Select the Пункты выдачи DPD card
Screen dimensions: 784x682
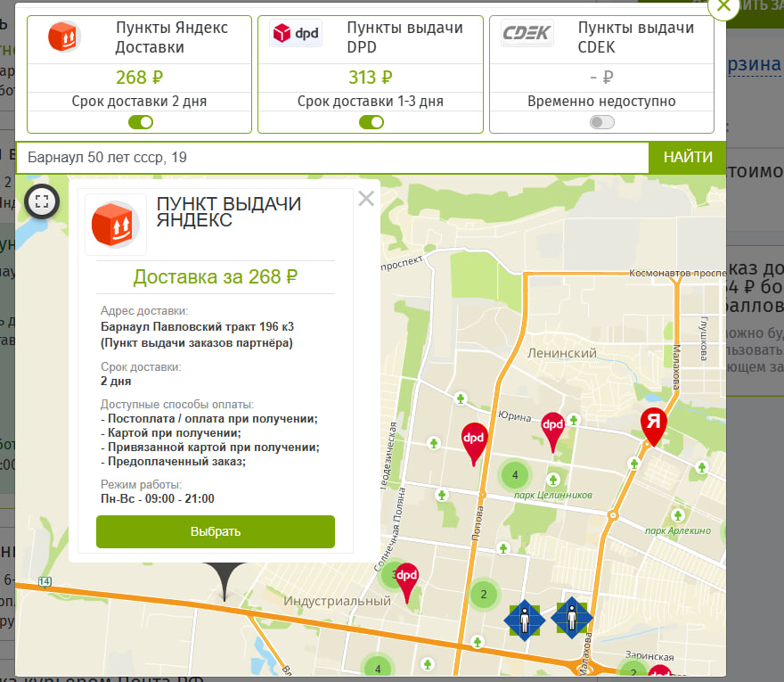coord(371,75)
